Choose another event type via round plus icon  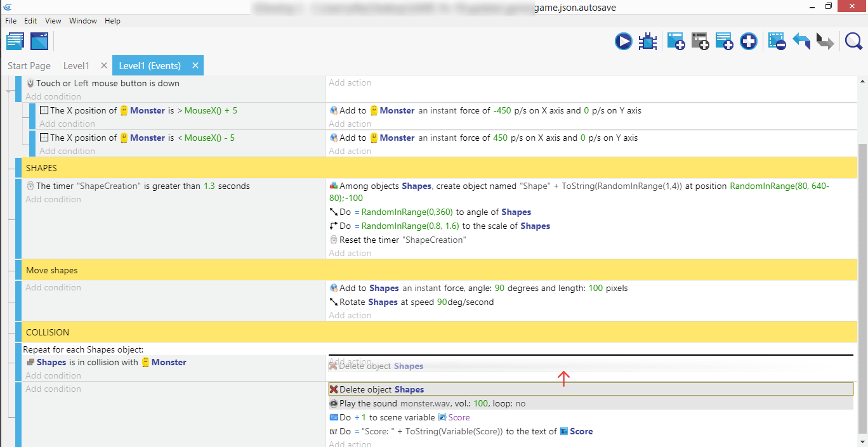(x=749, y=42)
